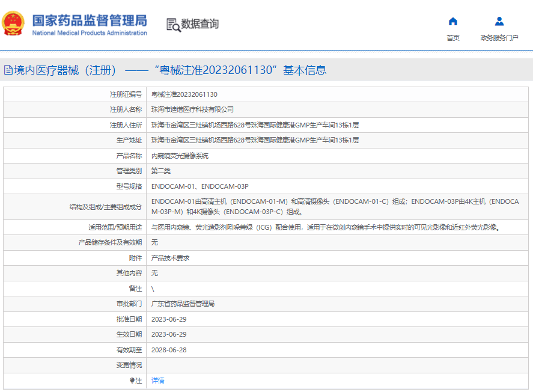Click registration number 粤械注准20232061130 in table
Screen dimensions: 533x392
184,94
